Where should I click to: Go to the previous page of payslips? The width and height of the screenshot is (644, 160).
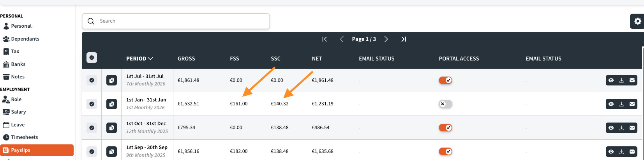[342, 39]
